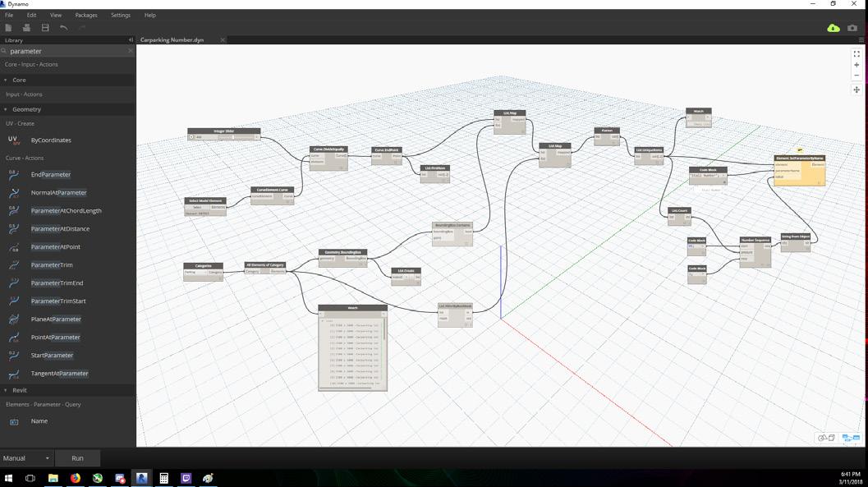Clear the library search text
Viewport: 868px width, 487px height.
point(131,51)
